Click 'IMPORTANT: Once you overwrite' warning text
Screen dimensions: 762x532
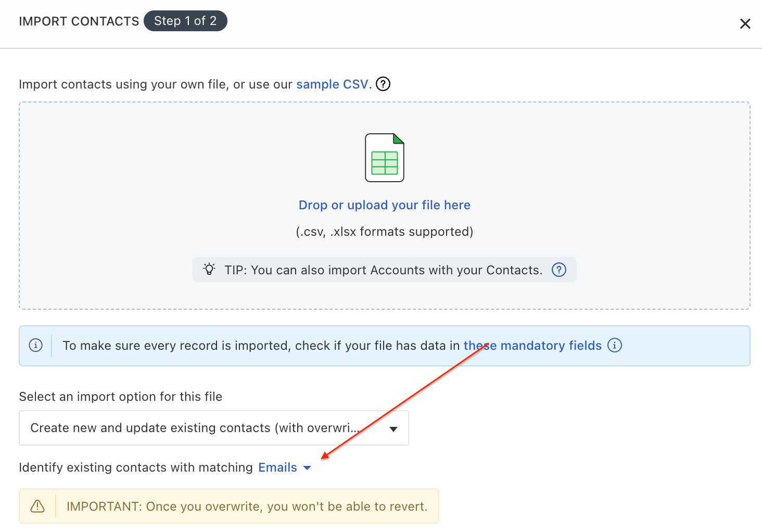point(247,506)
